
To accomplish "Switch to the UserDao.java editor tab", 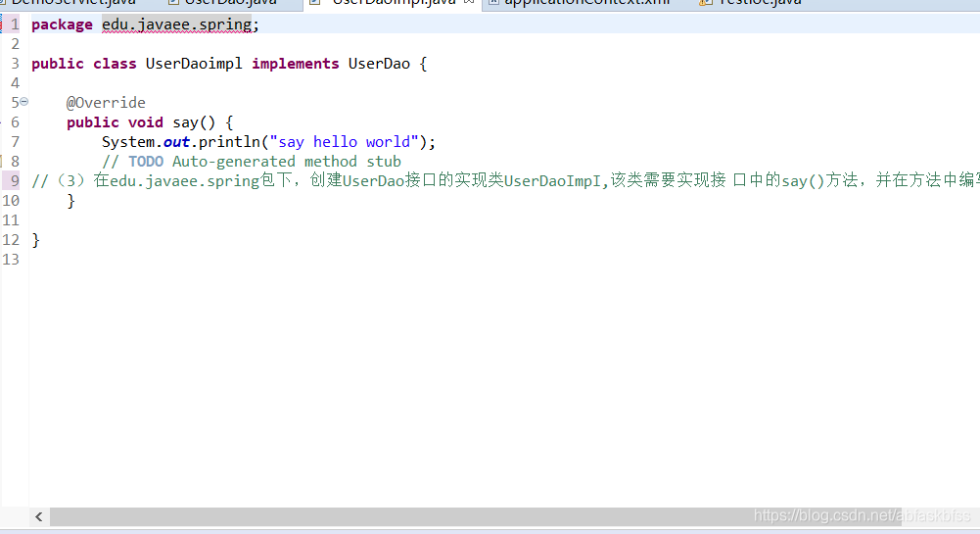I will [231, 3].
